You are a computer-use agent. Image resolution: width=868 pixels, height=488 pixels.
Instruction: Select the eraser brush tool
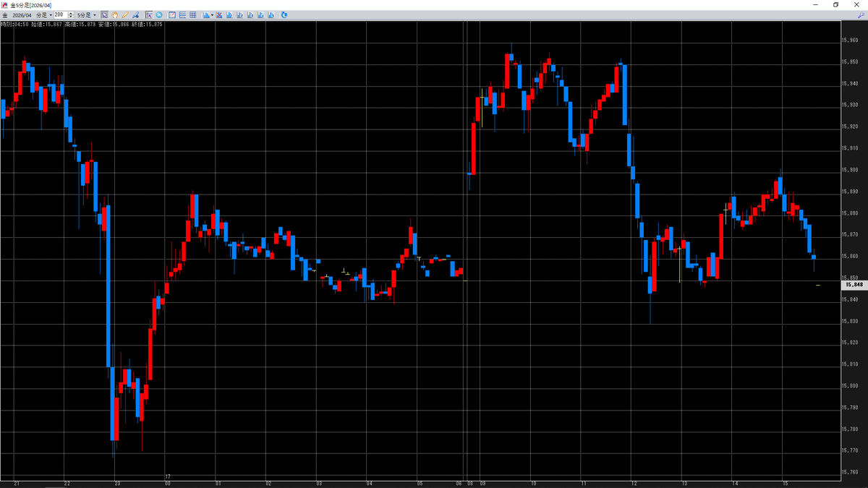click(x=135, y=15)
